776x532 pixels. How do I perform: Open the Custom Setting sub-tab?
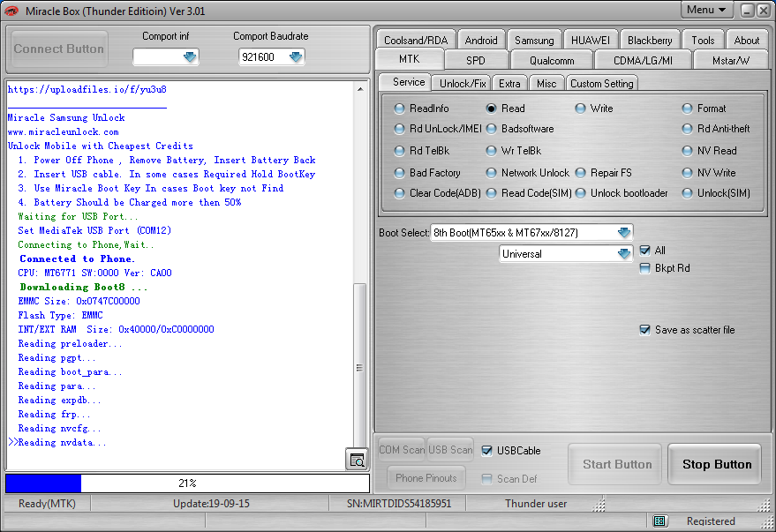601,84
